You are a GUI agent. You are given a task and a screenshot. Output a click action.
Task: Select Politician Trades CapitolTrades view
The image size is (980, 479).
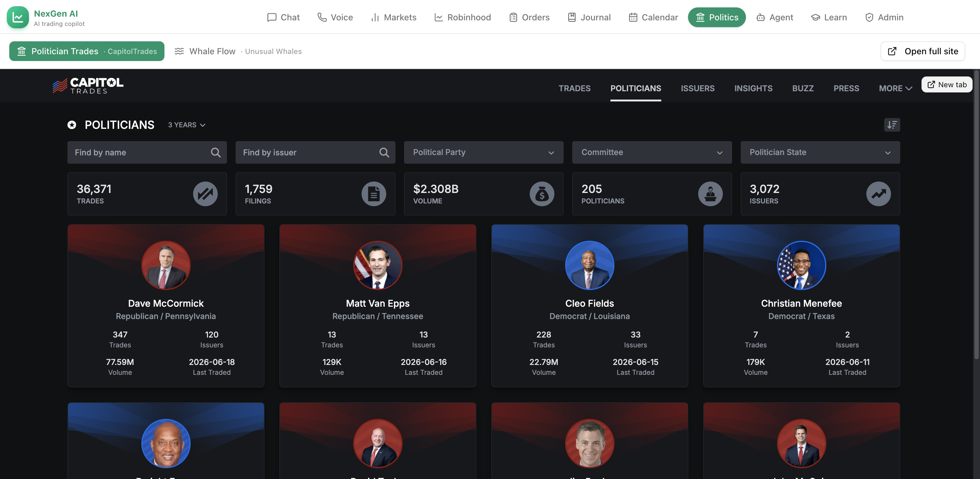coord(87,51)
